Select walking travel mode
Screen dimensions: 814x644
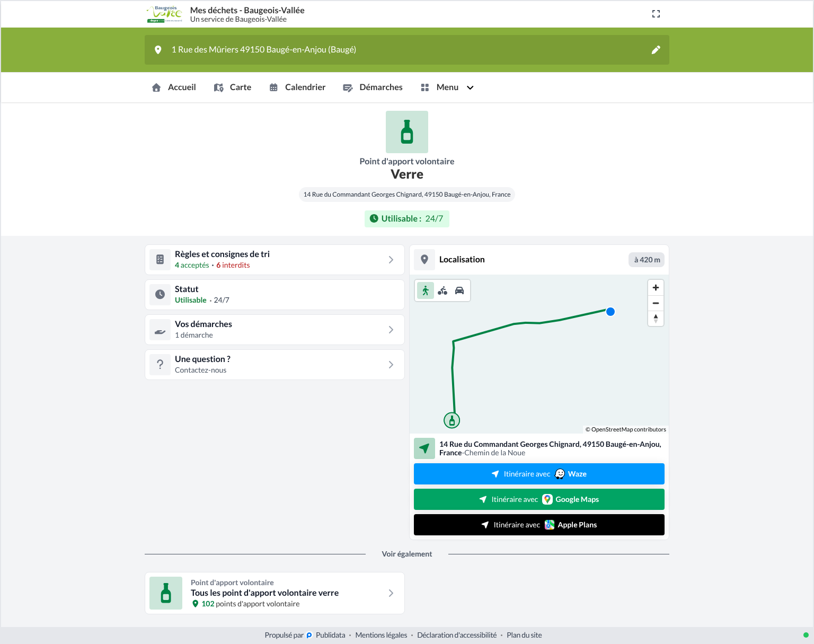(x=426, y=290)
